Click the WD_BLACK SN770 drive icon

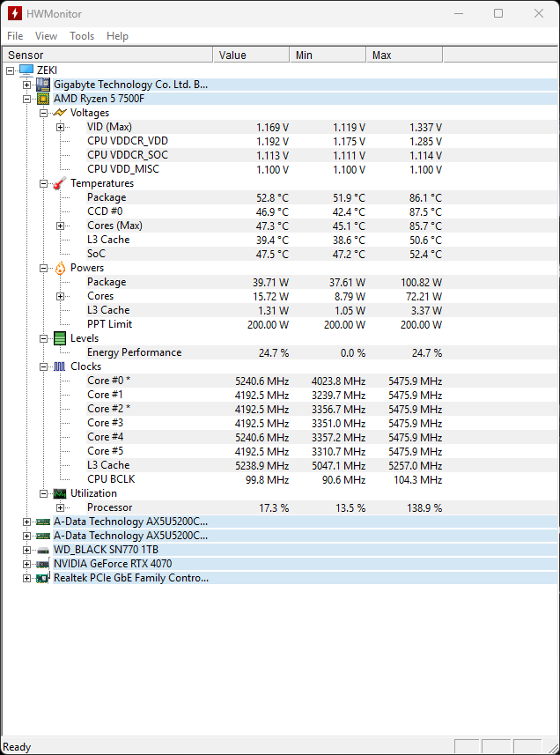(x=43, y=550)
